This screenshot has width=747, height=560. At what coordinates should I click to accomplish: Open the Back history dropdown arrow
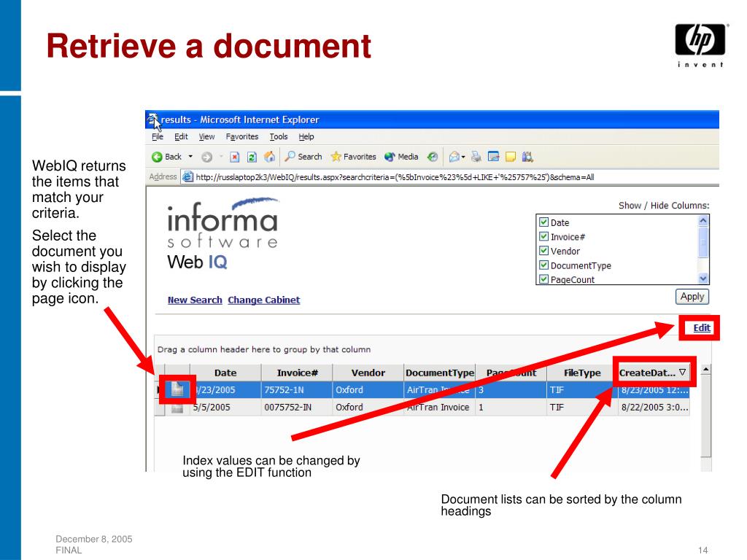[x=190, y=156]
